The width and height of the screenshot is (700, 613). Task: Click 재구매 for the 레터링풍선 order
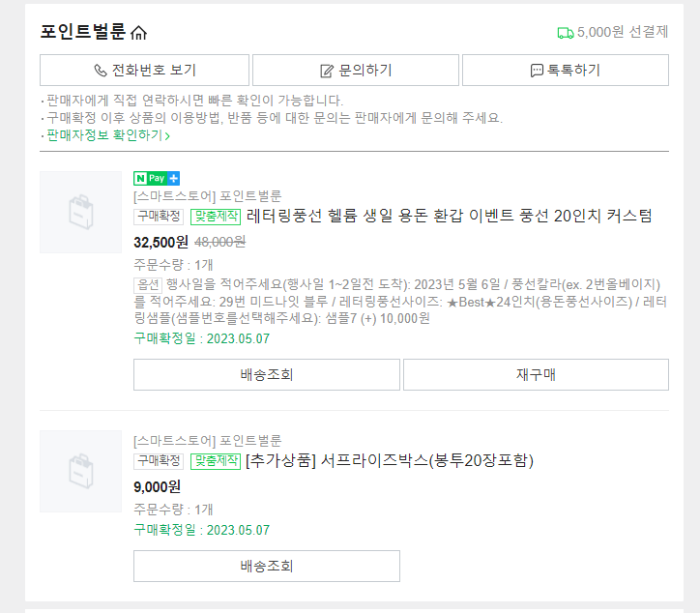click(536, 374)
